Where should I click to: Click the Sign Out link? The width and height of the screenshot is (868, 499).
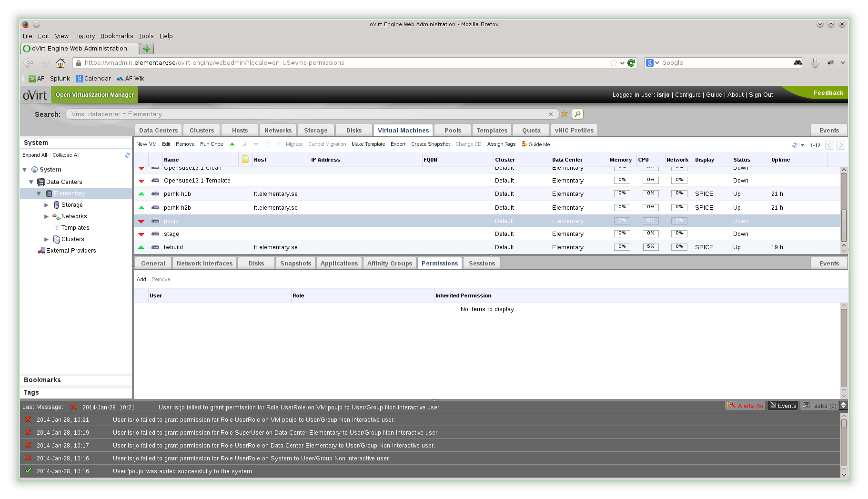761,95
